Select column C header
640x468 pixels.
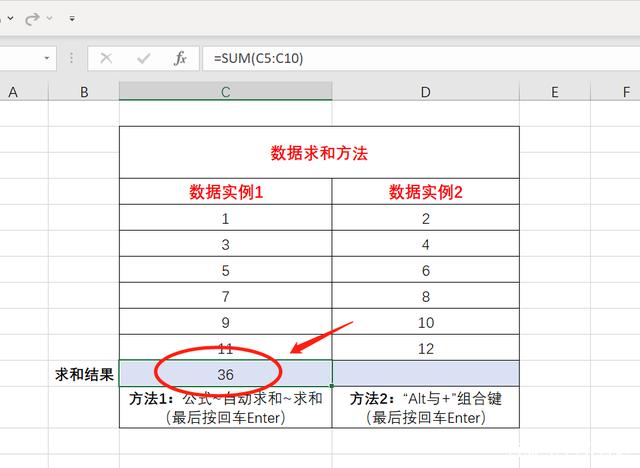226,92
